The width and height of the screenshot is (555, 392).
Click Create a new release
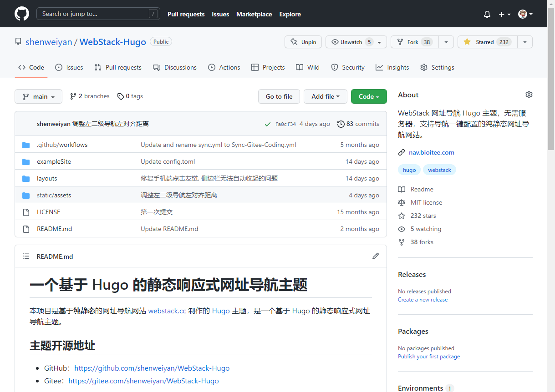[x=423, y=300]
